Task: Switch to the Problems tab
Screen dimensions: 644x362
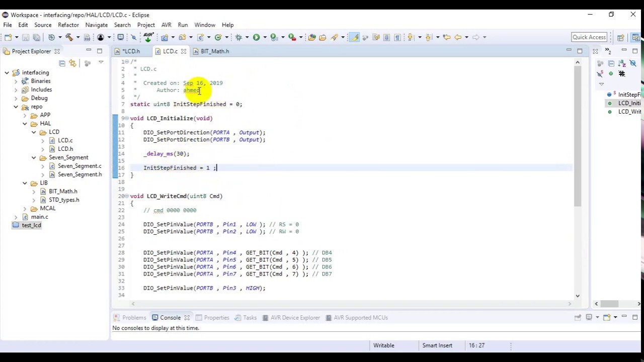Action: click(130, 318)
